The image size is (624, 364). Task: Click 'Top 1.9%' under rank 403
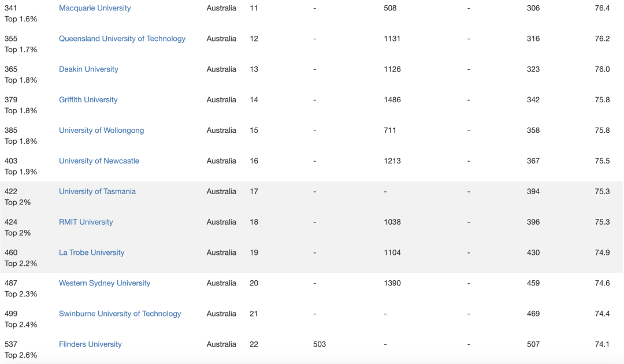21,172
